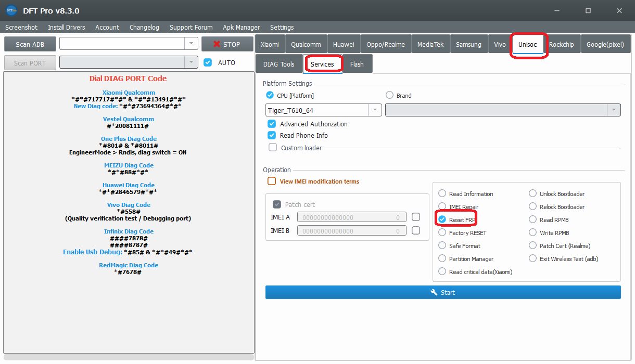Select Patch Cert (Realme) option
Image resolution: width=635 pixels, height=364 pixels.
coord(533,245)
